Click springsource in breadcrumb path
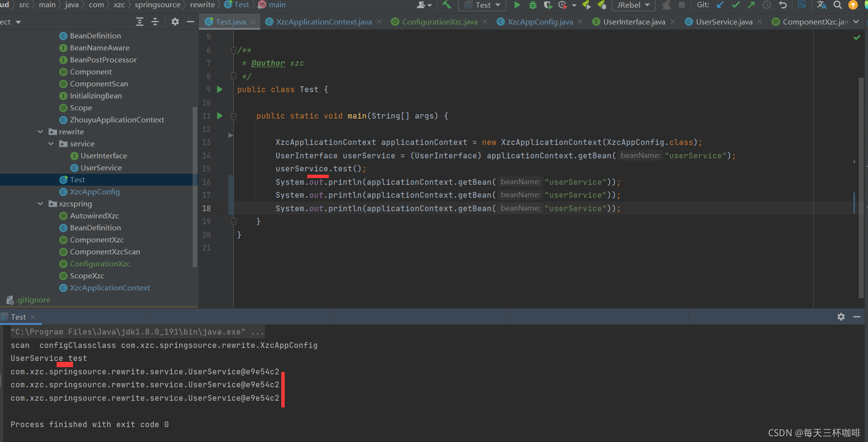Viewport: 868px width, 442px height. point(157,5)
